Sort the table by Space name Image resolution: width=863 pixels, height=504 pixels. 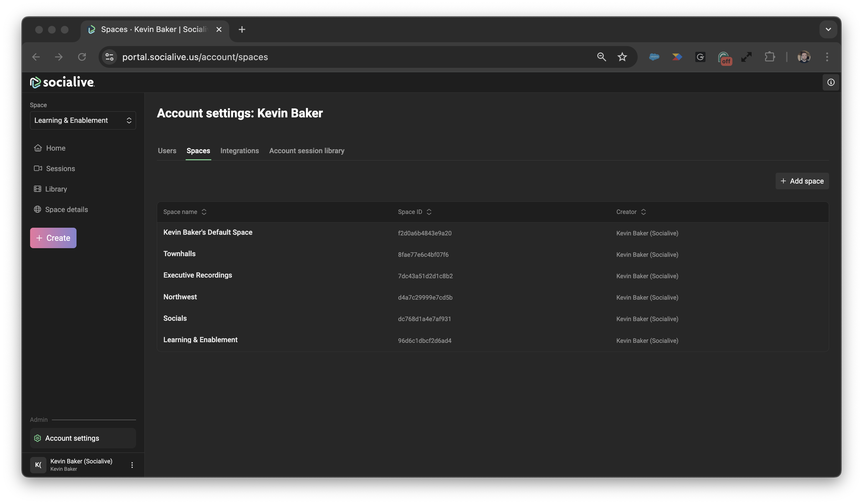[185, 212]
